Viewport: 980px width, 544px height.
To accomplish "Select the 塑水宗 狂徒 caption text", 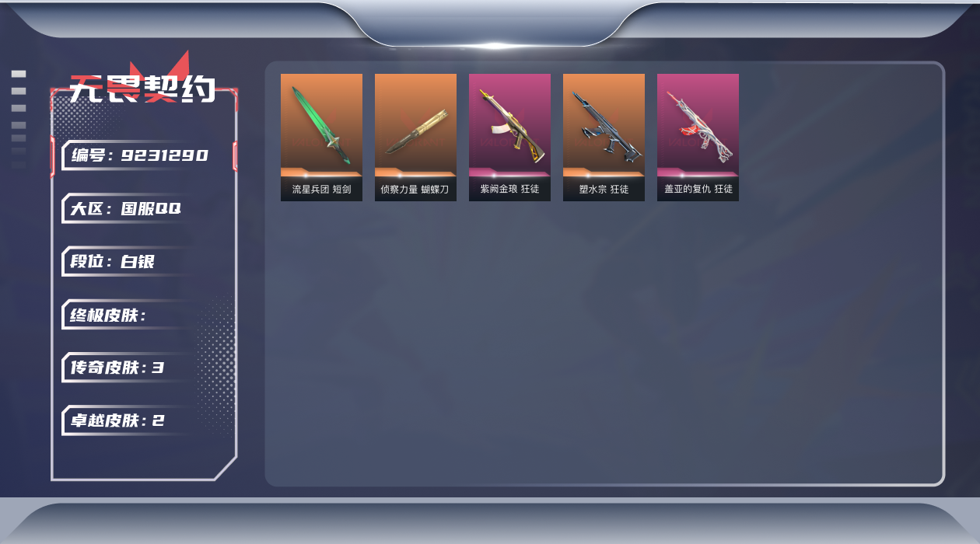I will tap(604, 189).
